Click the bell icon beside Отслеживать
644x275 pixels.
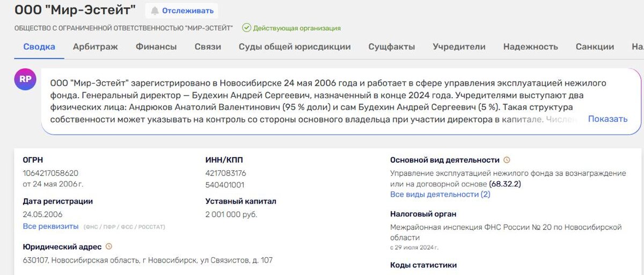click(155, 11)
